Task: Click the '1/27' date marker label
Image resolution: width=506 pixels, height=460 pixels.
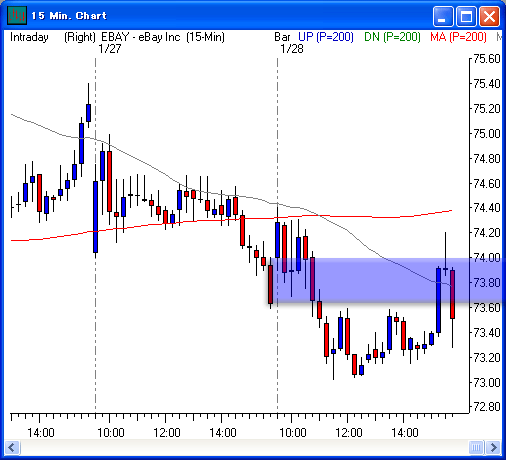Action: (110, 49)
